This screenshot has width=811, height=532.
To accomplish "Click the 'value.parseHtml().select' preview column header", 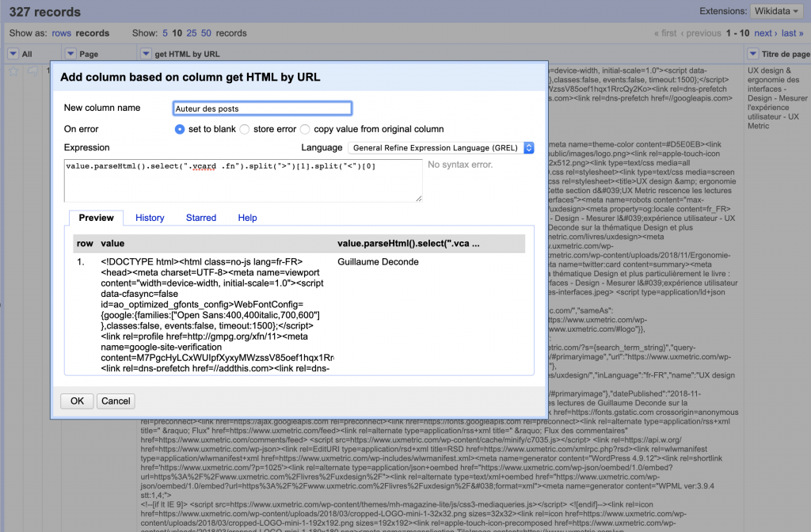I will (409, 243).
